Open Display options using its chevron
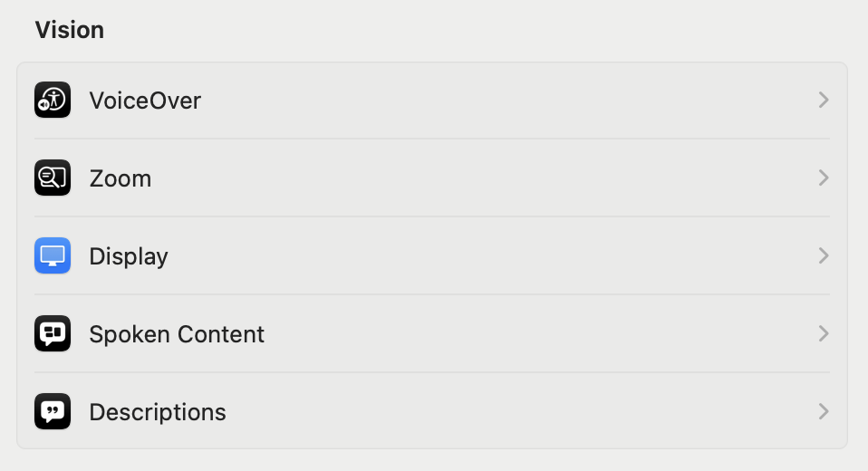 pyautogui.click(x=823, y=255)
